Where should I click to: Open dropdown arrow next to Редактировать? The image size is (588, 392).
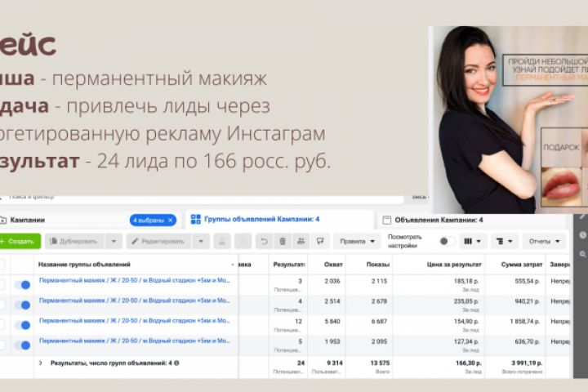[201, 242]
